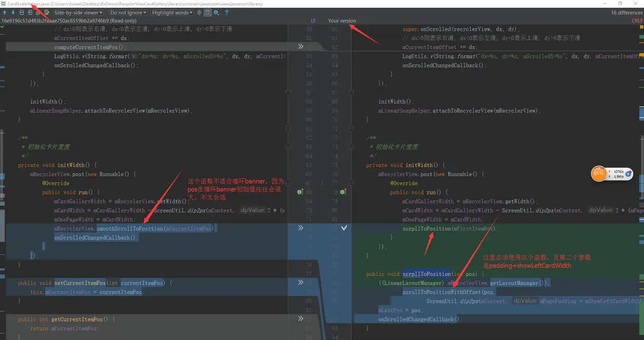Click left gutter line number 68
Viewport: 644px width, 340px height.
(x=309, y=192)
